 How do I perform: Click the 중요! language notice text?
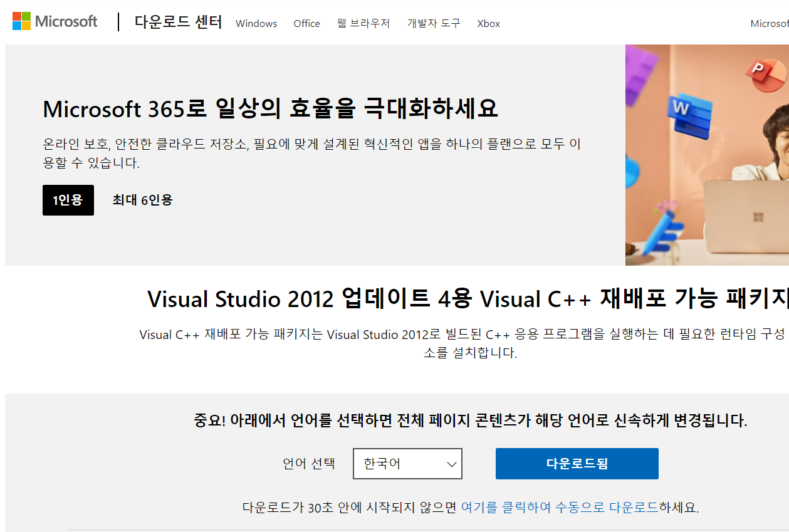pos(471,420)
